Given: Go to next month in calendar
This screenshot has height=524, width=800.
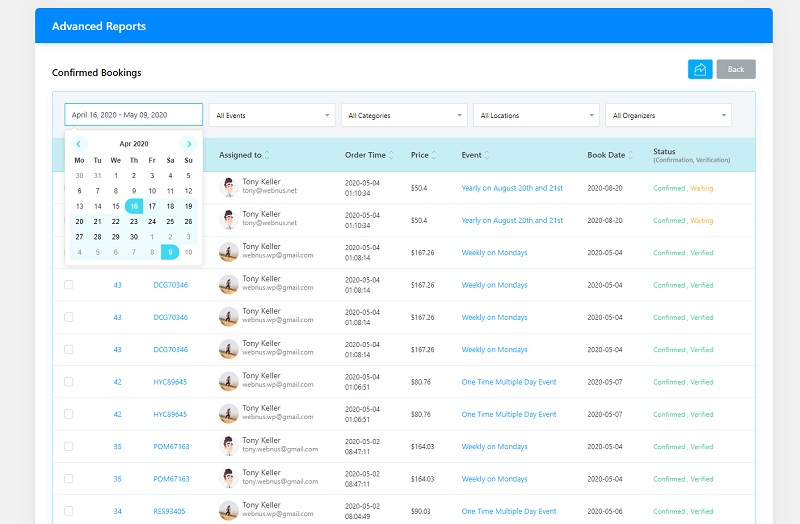Looking at the screenshot, I should tap(189, 144).
